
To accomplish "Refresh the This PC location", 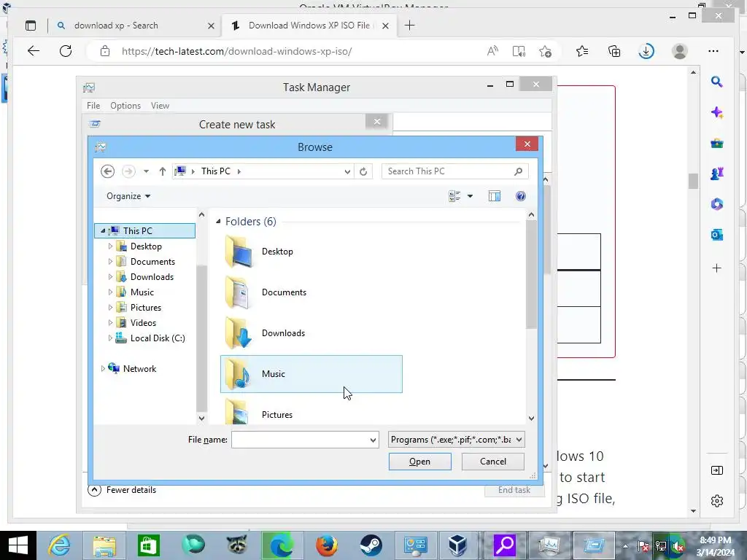I will click(363, 171).
